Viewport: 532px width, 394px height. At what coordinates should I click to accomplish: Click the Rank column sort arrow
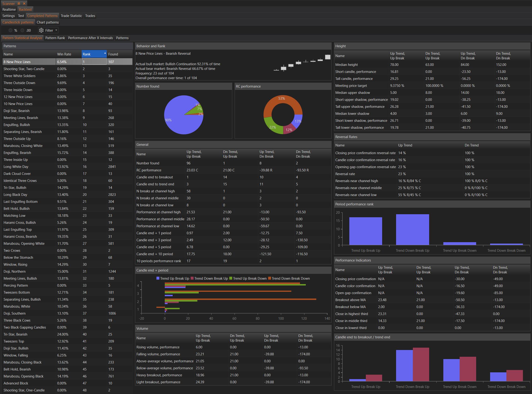105,53
